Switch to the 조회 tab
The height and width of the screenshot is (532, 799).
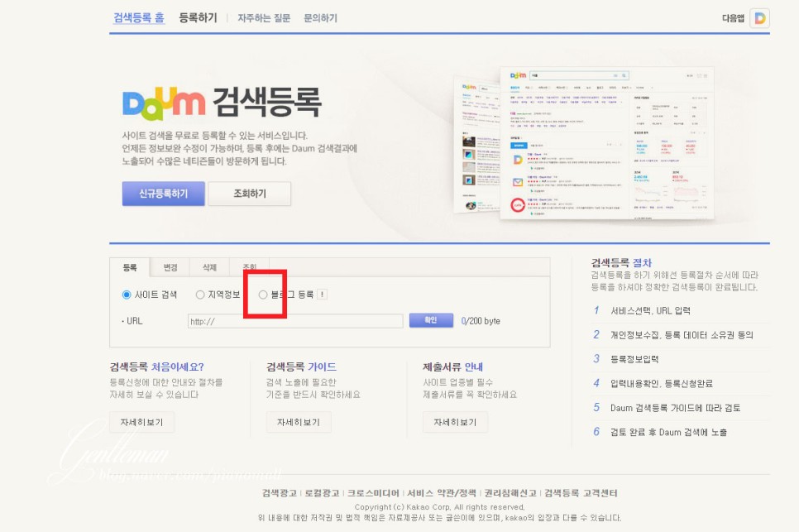(249, 267)
